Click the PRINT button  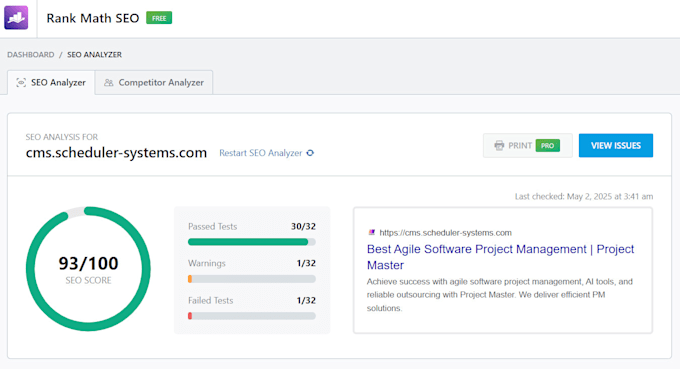tap(528, 145)
